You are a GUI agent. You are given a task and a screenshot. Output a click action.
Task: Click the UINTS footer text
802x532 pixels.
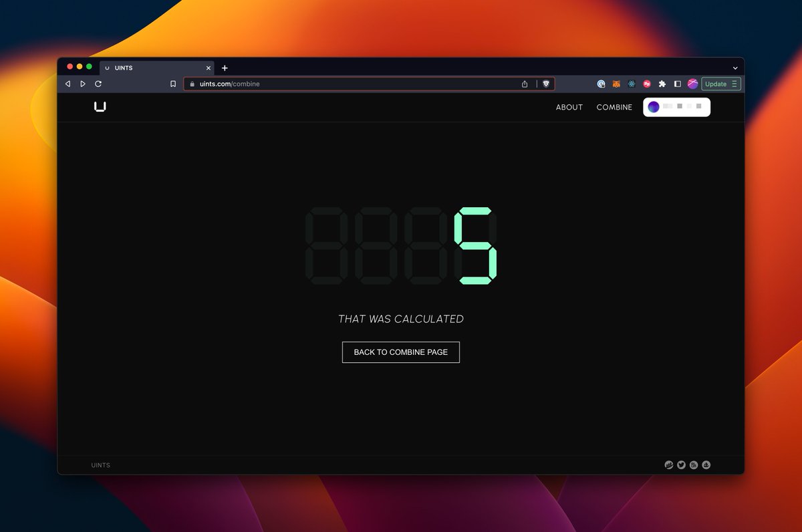coord(101,465)
